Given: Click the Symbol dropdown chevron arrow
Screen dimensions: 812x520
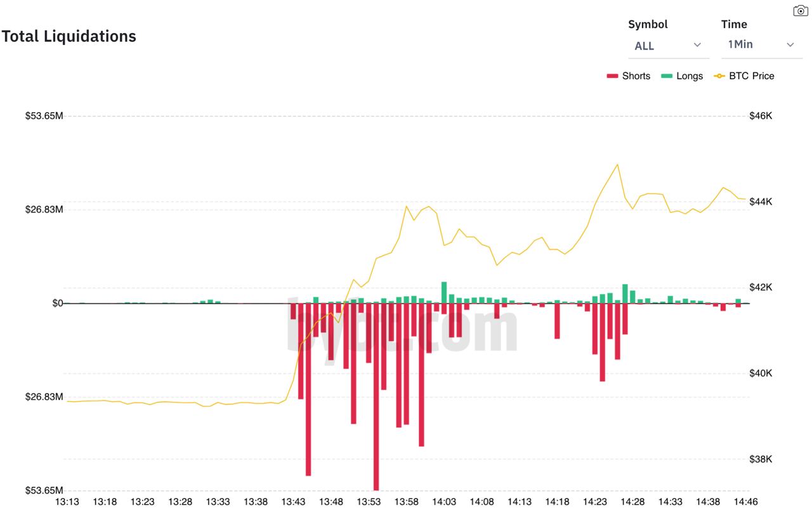Looking at the screenshot, I should [697, 45].
